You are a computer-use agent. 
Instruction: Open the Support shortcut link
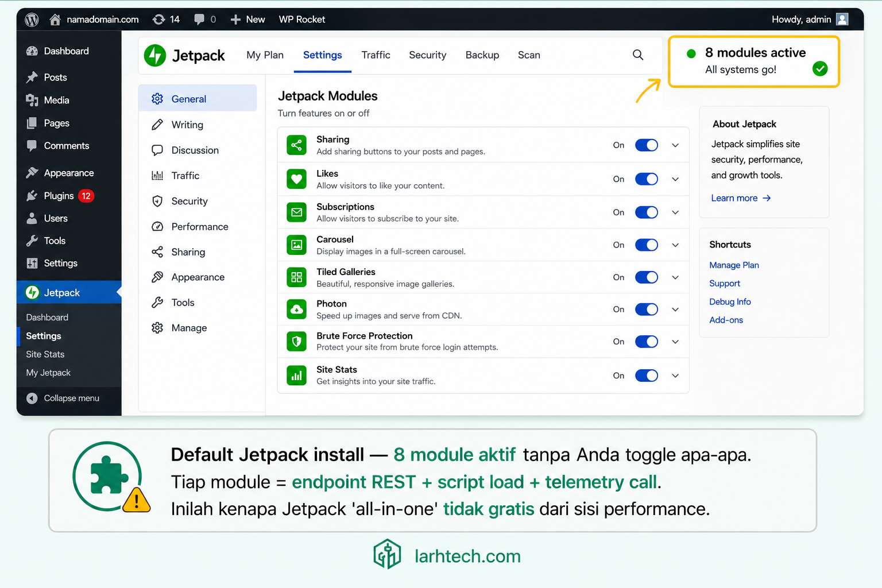pyautogui.click(x=725, y=284)
